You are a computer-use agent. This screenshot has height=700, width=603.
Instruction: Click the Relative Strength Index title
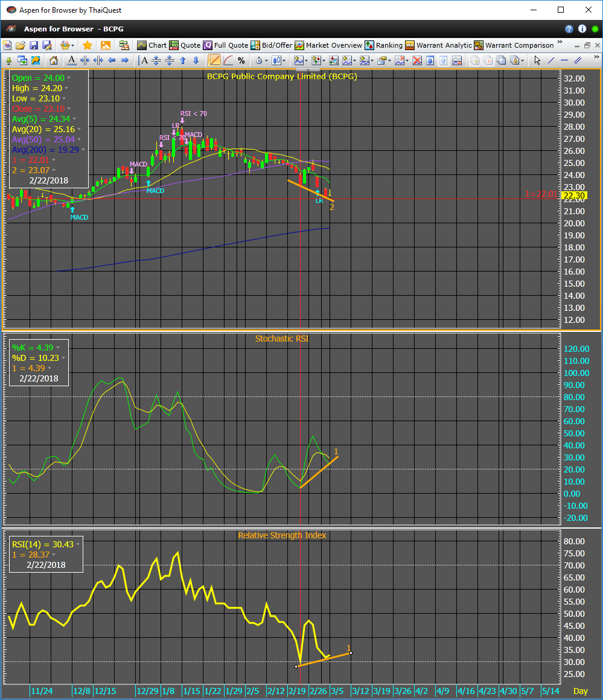coord(282,535)
